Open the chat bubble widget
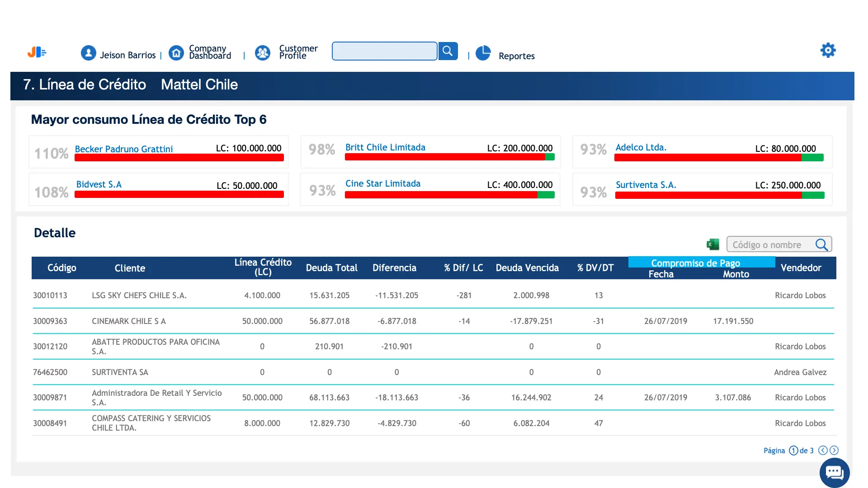Viewport: 868px width, 488px height. (835, 473)
